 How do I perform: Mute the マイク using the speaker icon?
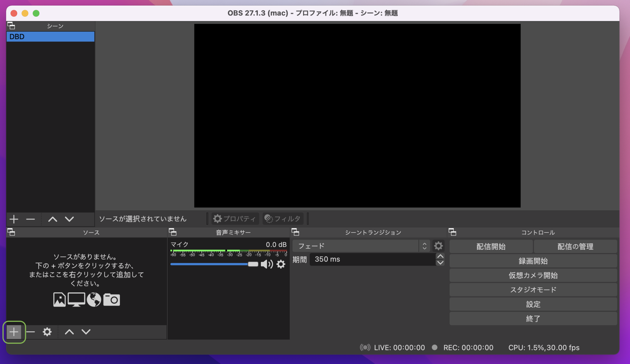[x=267, y=264]
